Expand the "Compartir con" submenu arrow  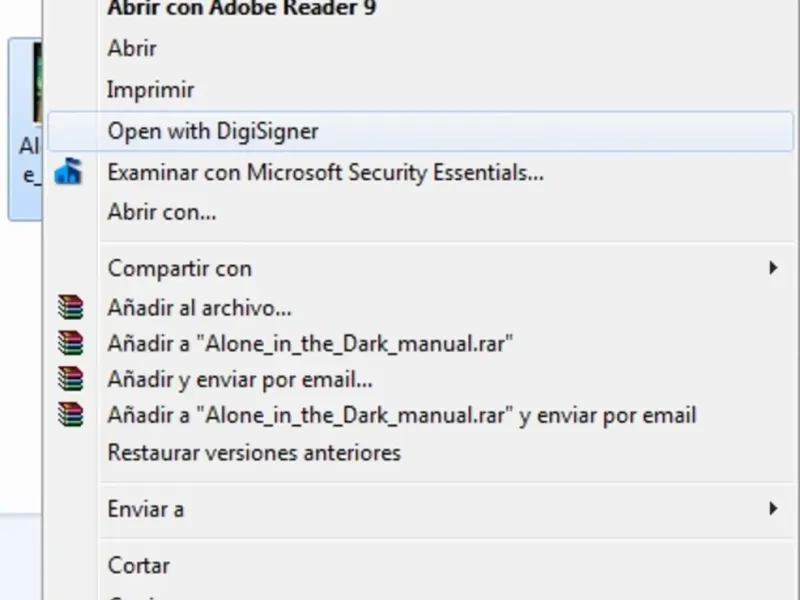coord(772,268)
